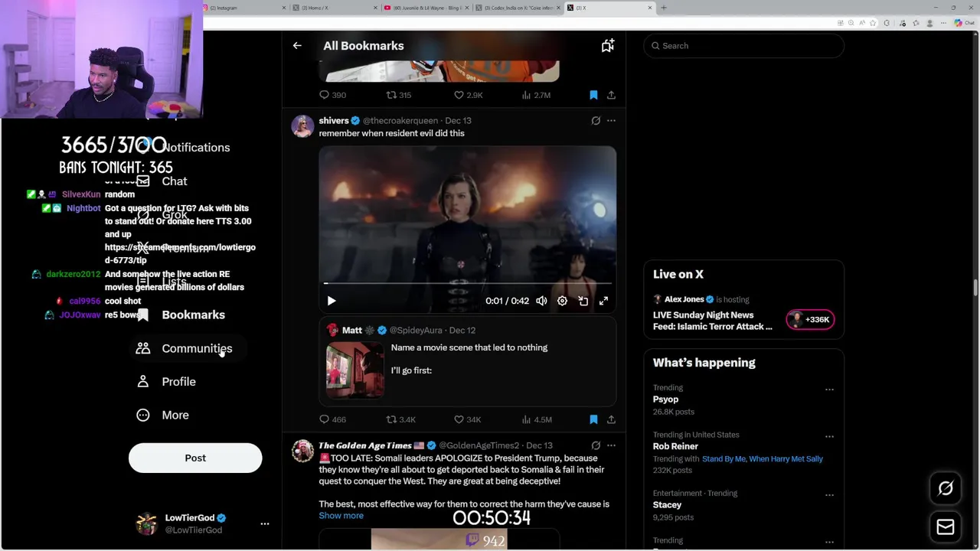Open the More menu in the sidebar

(x=162, y=415)
